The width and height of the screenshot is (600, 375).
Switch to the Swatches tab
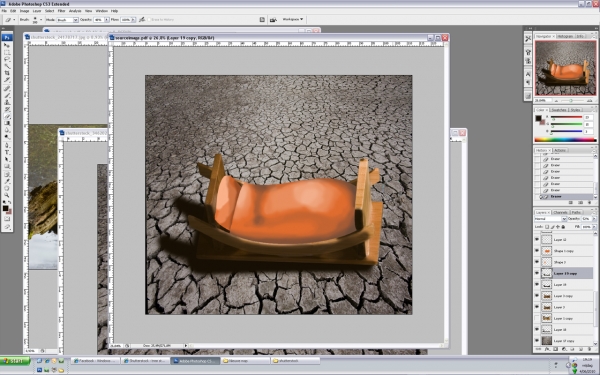pyautogui.click(x=559, y=110)
